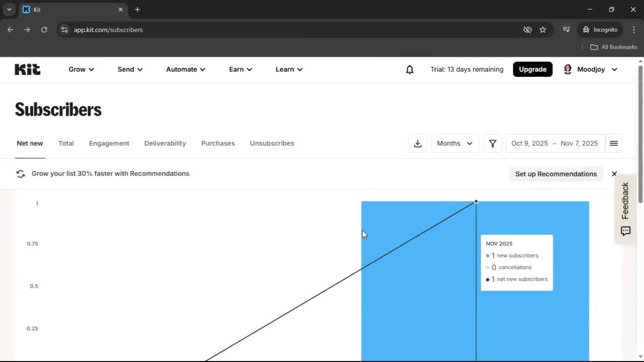Open the Feedback speech bubble icon
The height and width of the screenshot is (362, 644).
click(625, 231)
